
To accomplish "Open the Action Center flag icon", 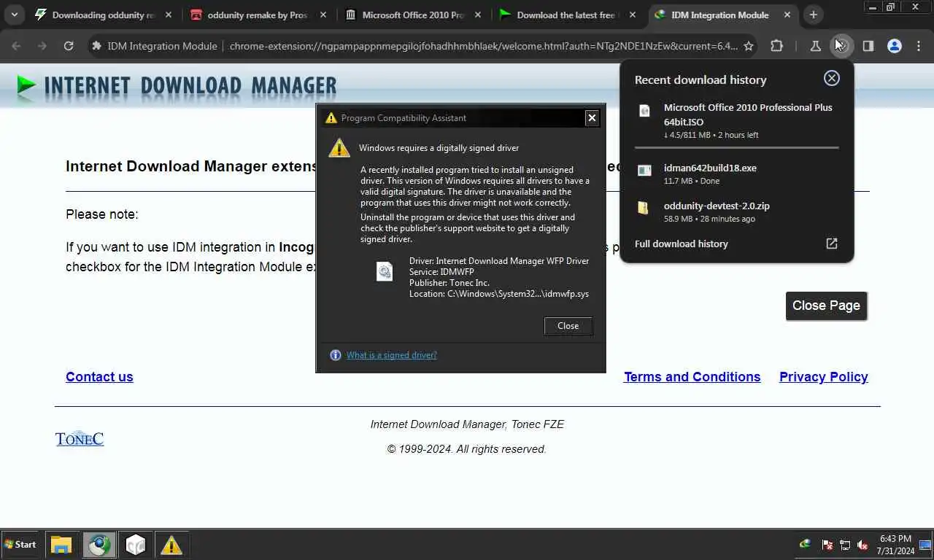I will pos(827,545).
